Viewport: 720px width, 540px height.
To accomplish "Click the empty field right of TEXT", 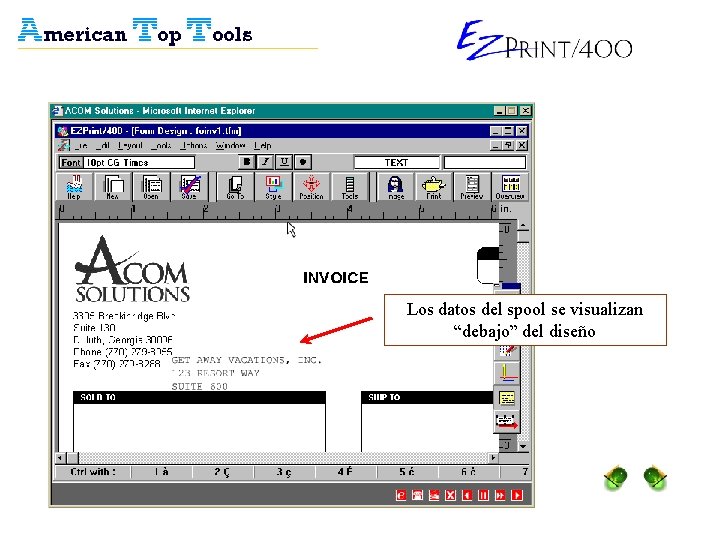I will pos(484,163).
